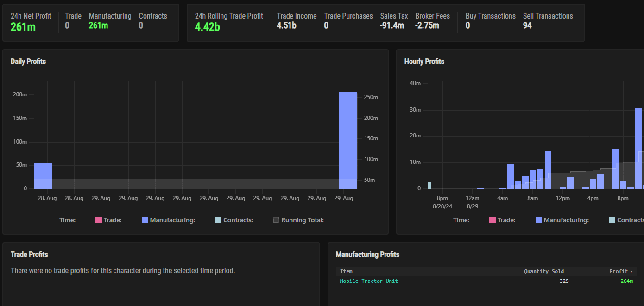Sort by Profit column dropdown arrow

pyautogui.click(x=631, y=272)
